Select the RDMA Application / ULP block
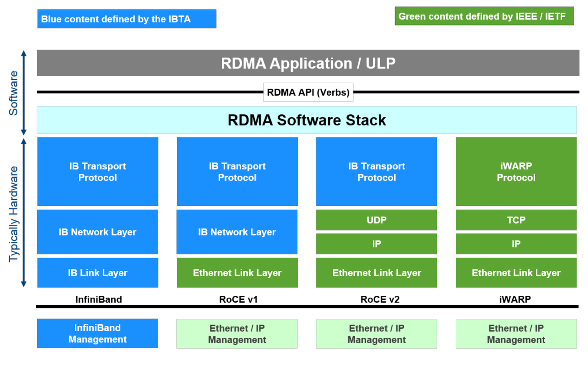Viewport: 588px width, 368px height. point(308,63)
